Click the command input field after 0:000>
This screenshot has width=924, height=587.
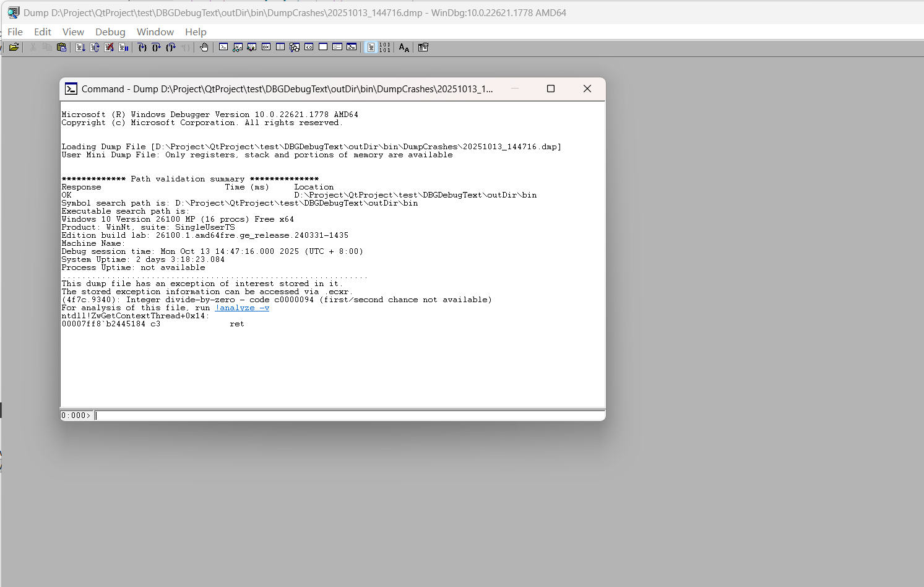click(349, 415)
